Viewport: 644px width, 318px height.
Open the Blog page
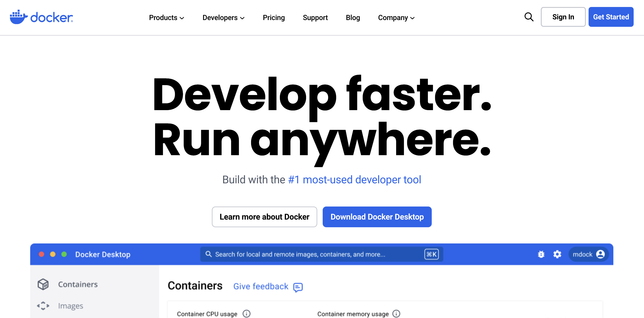(353, 18)
